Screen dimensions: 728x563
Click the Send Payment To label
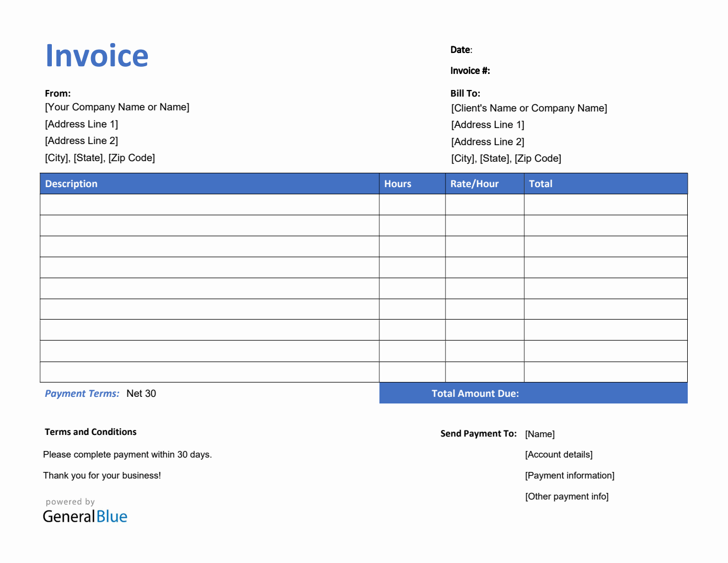coord(478,433)
